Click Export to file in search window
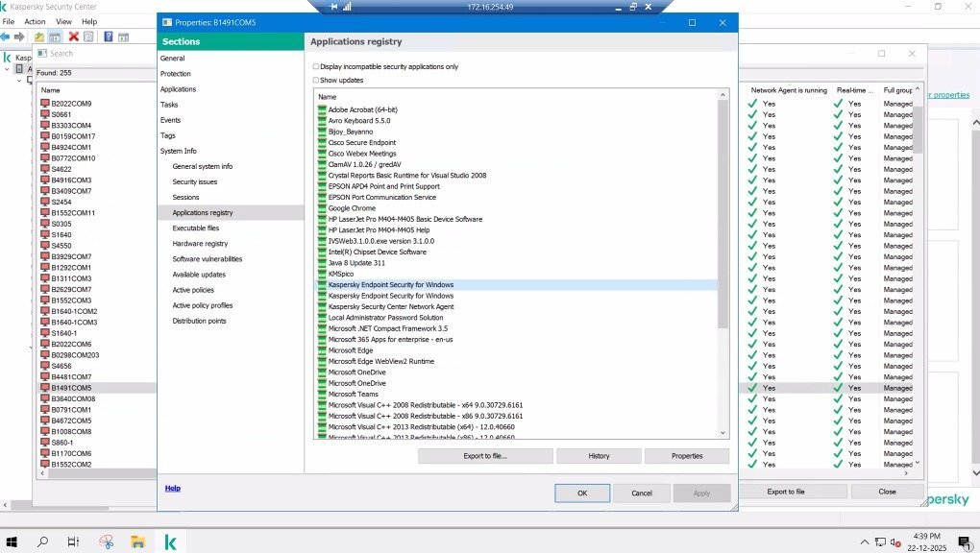The height and width of the screenshot is (553, 980). point(786,492)
